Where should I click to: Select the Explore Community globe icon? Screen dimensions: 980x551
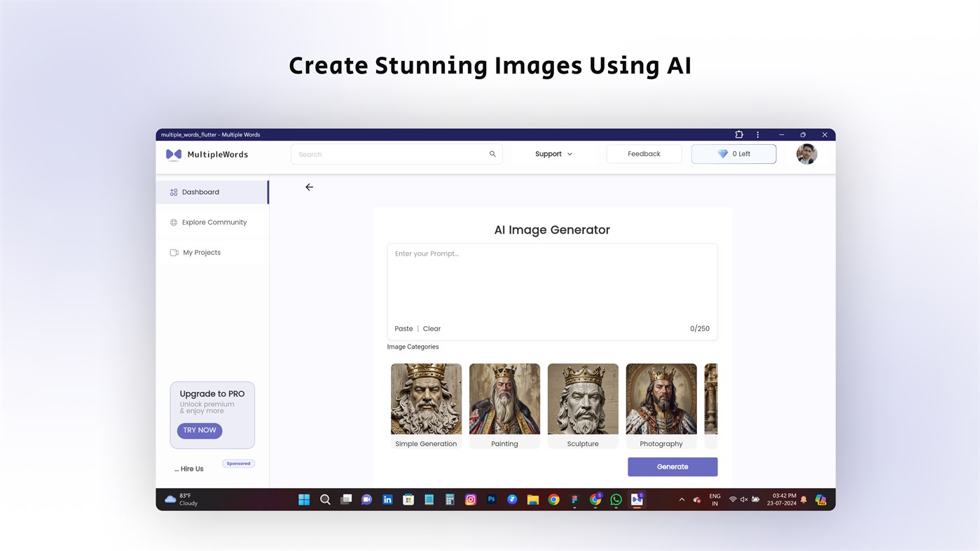173,222
